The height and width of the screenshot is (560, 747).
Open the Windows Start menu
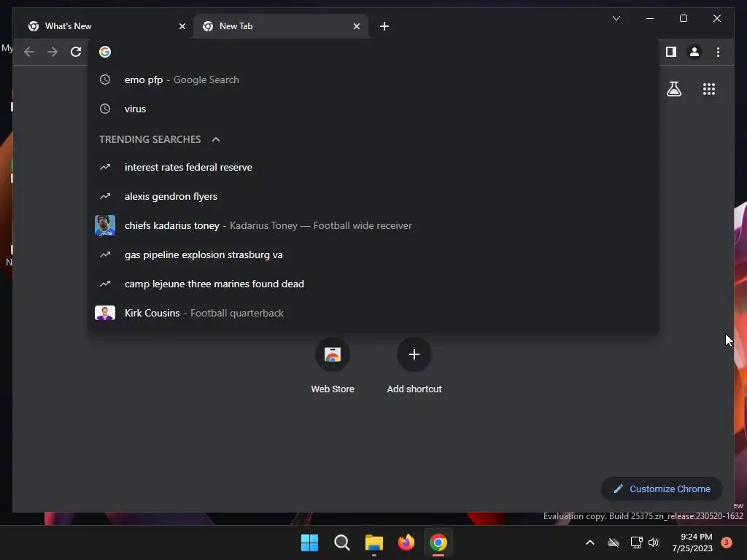[309, 542]
